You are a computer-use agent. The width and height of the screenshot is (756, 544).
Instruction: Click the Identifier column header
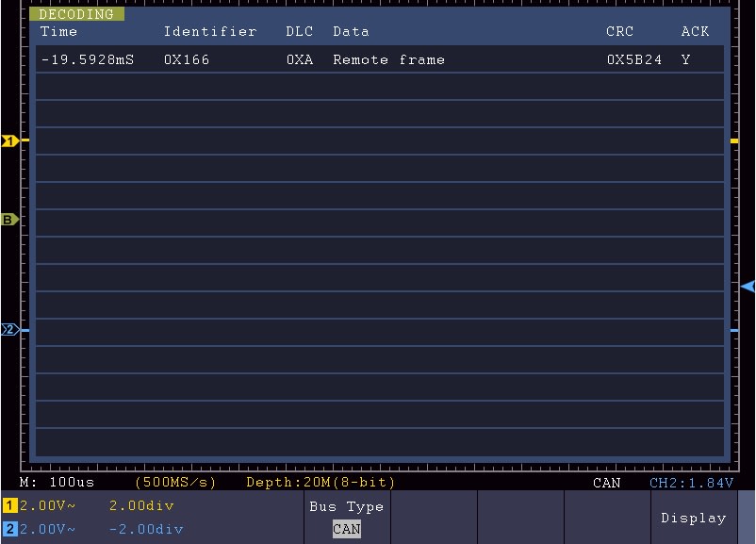(x=210, y=31)
